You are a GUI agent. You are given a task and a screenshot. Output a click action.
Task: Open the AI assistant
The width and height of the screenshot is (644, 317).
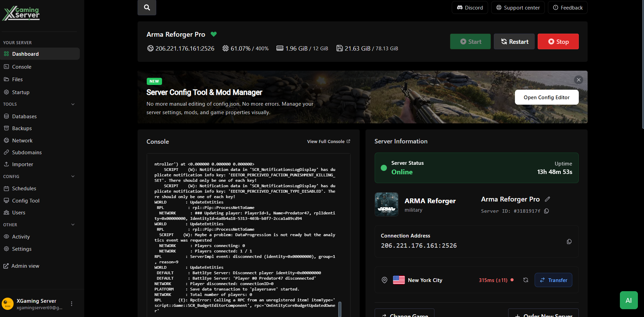629,300
